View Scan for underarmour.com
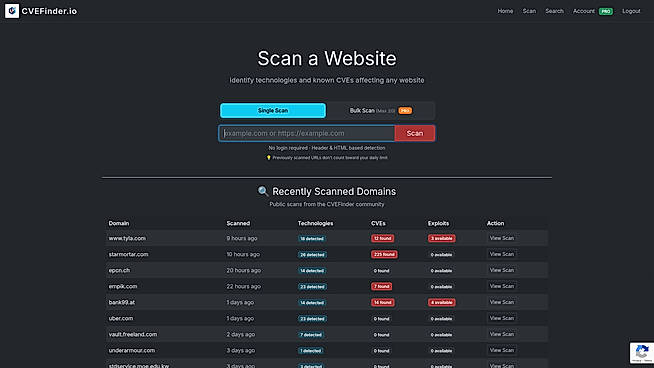The height and width of the screenshot is (368, 654). (x=501, y=350)
